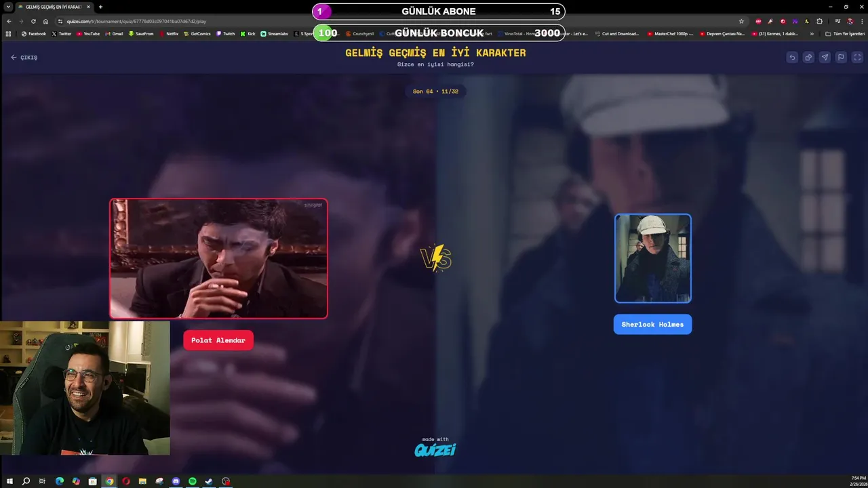Viewport: 868px width, 488px height.
Task: Open the (31) Kermes bookmark
Action: pyautogui.click(x=775, y=33)
